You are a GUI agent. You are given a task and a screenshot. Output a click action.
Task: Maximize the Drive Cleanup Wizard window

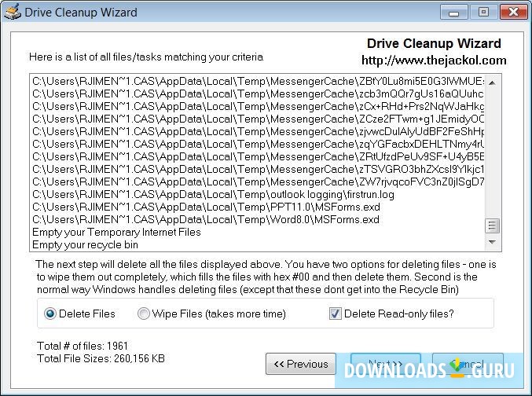click(x=483, y=13)
